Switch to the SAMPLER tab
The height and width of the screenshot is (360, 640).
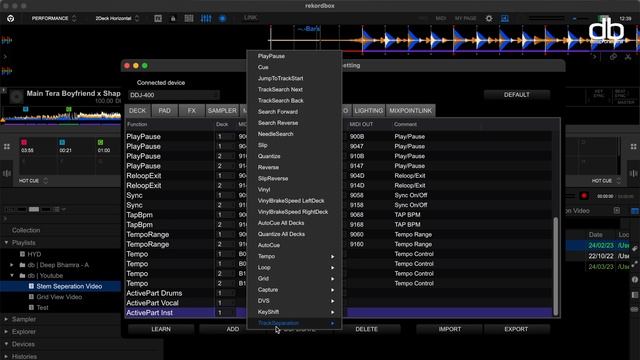click(222, 111)
